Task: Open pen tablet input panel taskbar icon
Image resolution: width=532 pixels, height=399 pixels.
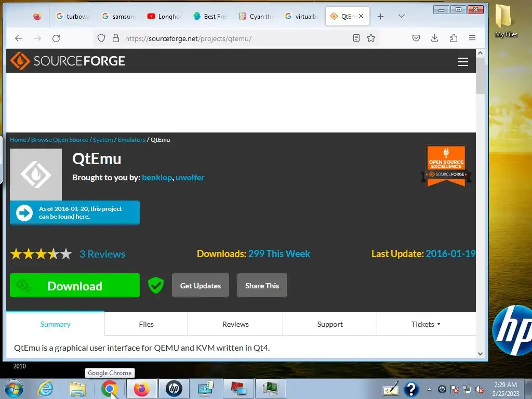Action: pos(391,389)
